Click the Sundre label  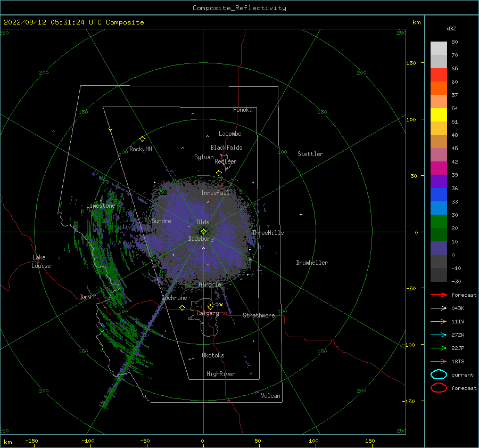(x=161, y=221)
